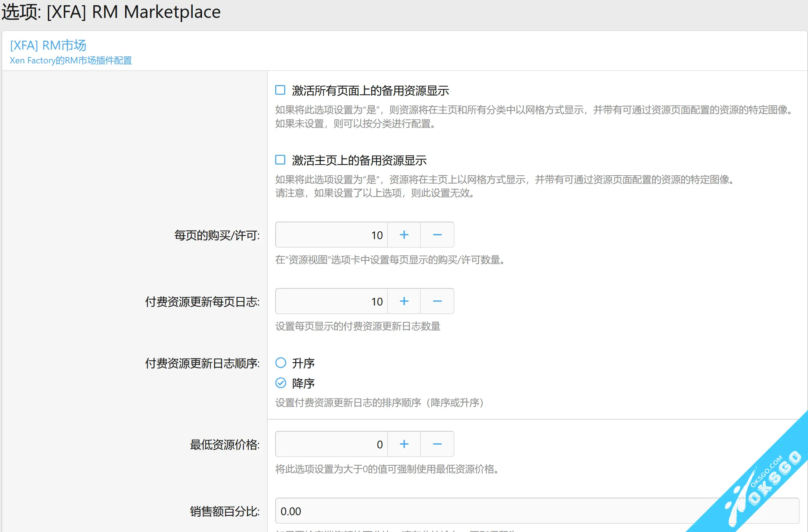Decrease 每页的购买/许可 value with minus
The image size is (808, 532).
click(437, 235)
